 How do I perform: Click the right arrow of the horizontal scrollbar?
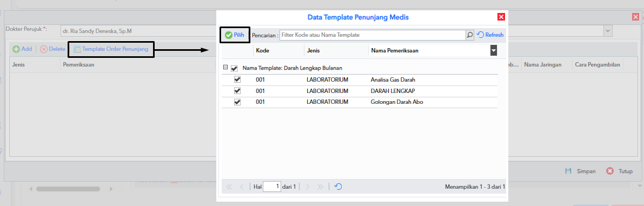111,189
